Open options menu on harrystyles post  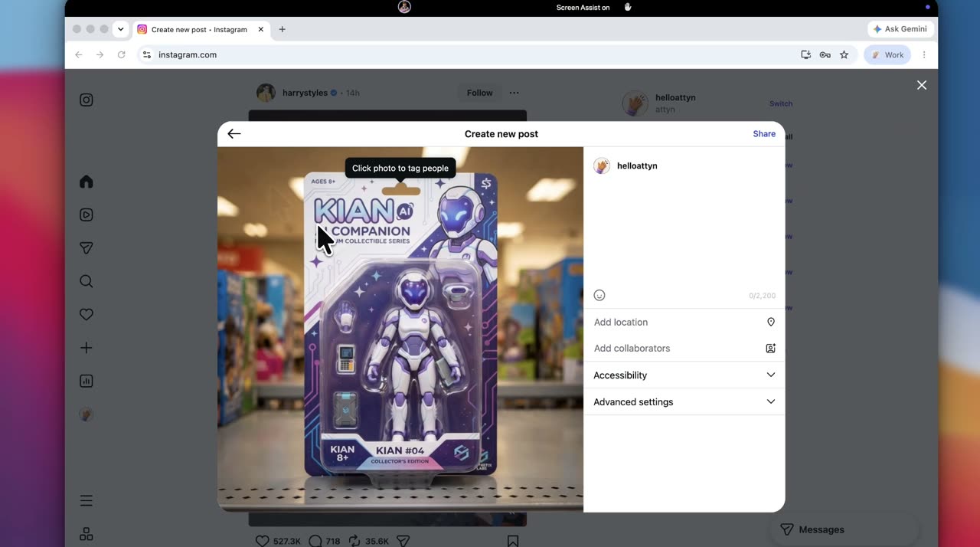[x=514, y=93]
